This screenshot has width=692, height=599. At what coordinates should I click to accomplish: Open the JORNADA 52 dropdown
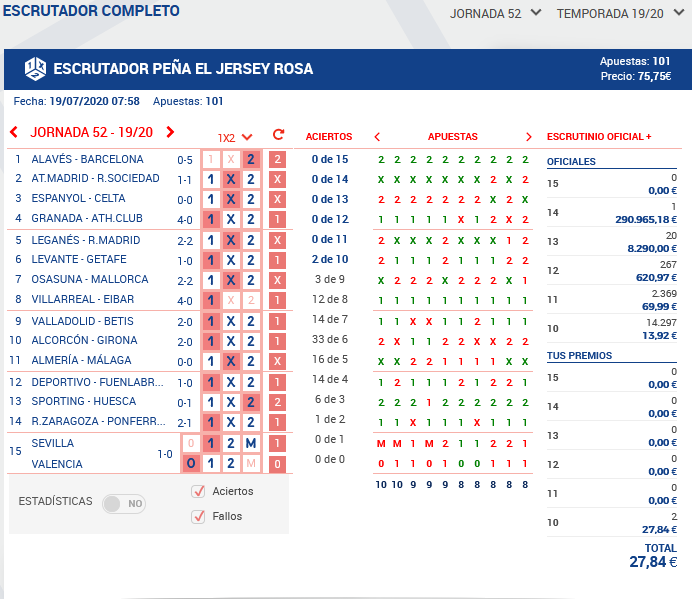(x=495, y=13)
